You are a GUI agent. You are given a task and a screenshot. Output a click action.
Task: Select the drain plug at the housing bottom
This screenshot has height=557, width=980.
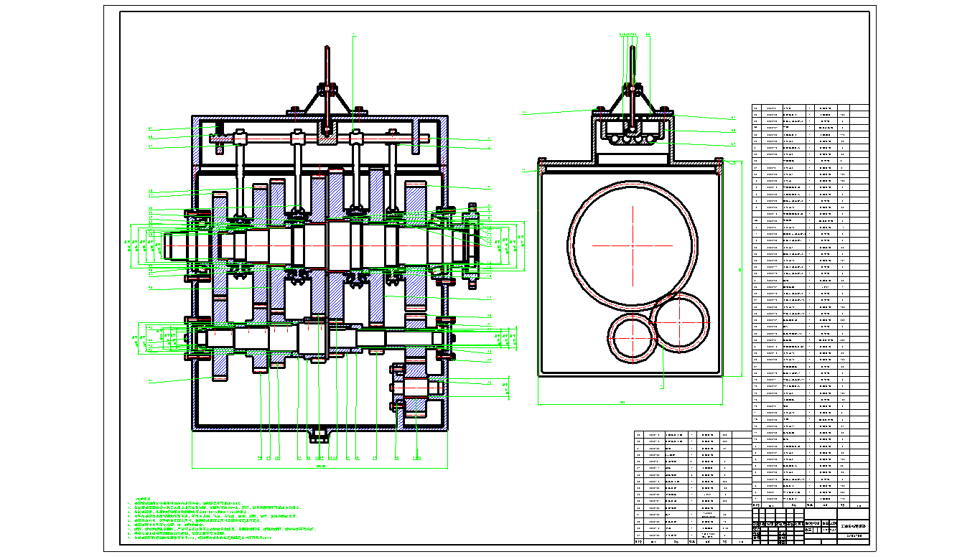point(319,434)
